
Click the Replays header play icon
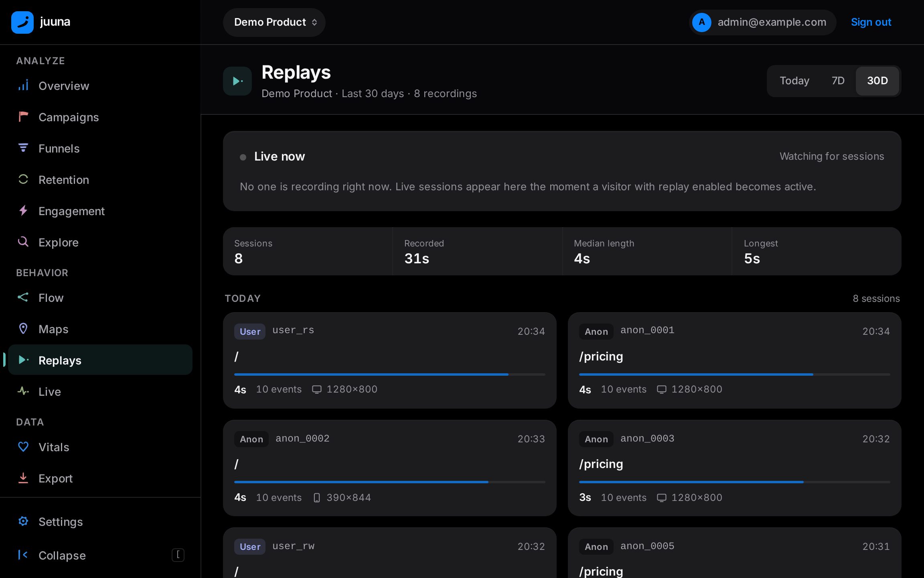[x=237, y=81]
